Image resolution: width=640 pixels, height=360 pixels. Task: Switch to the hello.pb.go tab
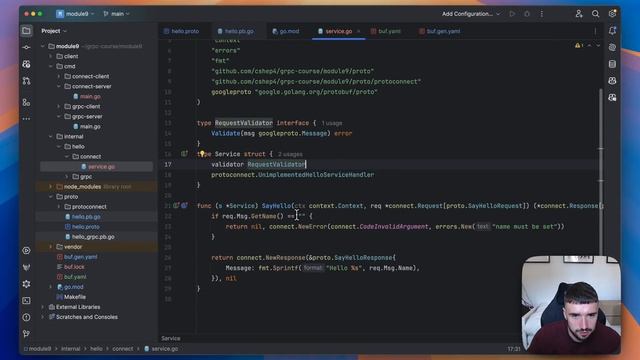(236, 31)
